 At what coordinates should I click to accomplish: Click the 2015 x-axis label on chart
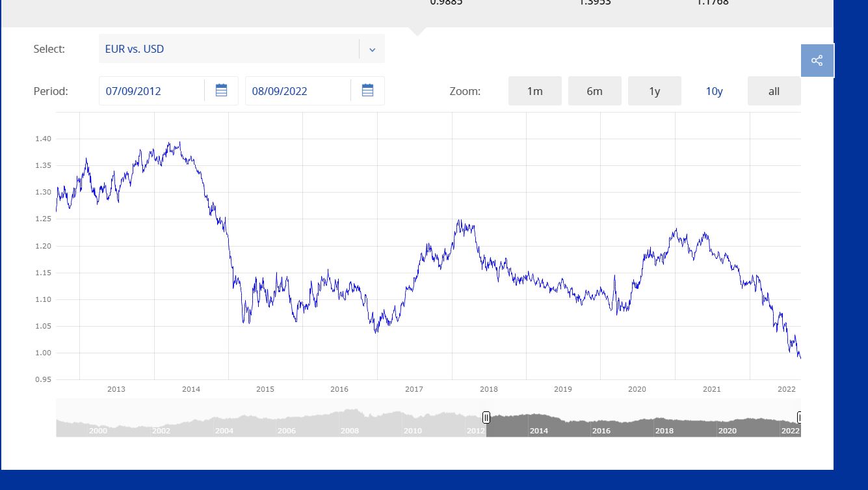point(265,389)
